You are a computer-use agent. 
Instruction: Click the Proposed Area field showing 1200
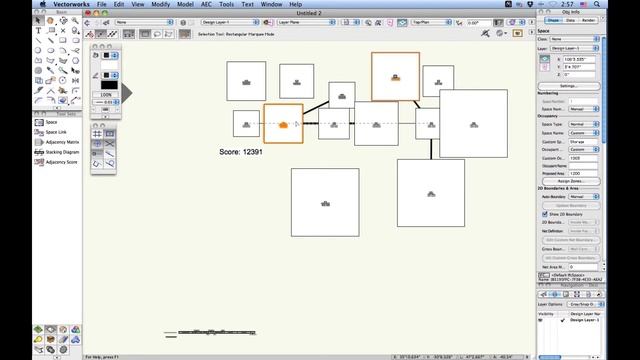583,173
